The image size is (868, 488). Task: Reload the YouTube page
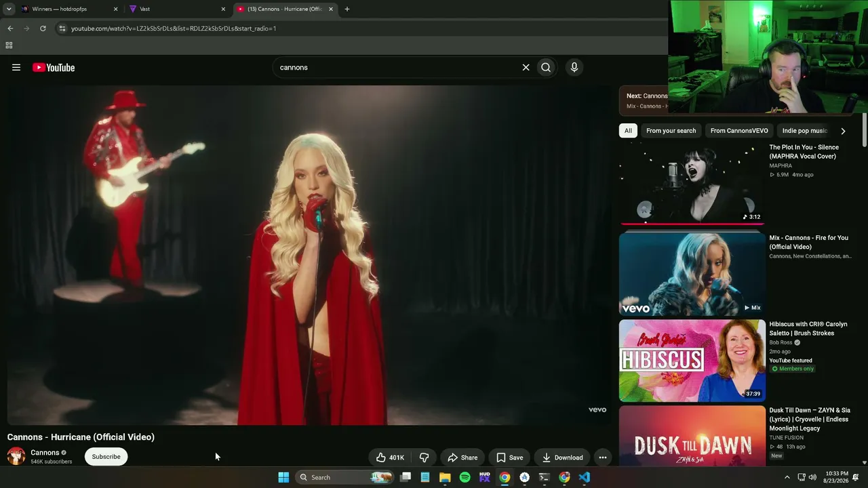point(43,28)
